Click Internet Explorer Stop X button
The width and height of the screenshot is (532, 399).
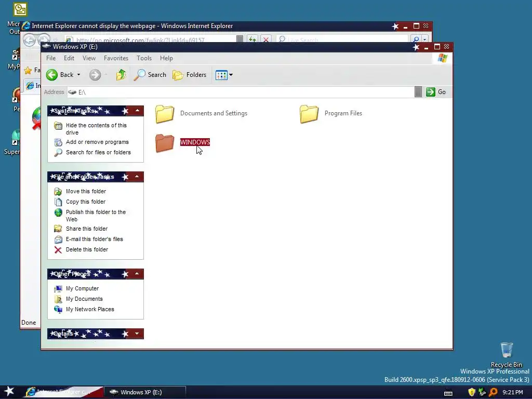[x=266, y=39]
